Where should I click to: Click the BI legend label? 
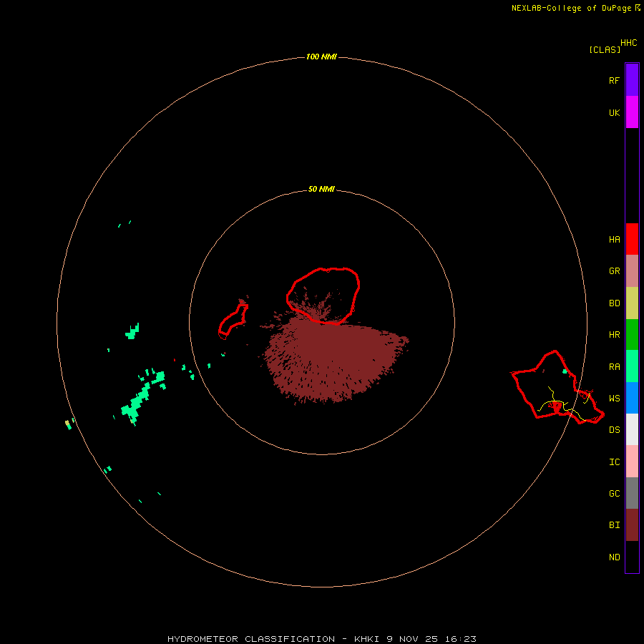[614, 525]
